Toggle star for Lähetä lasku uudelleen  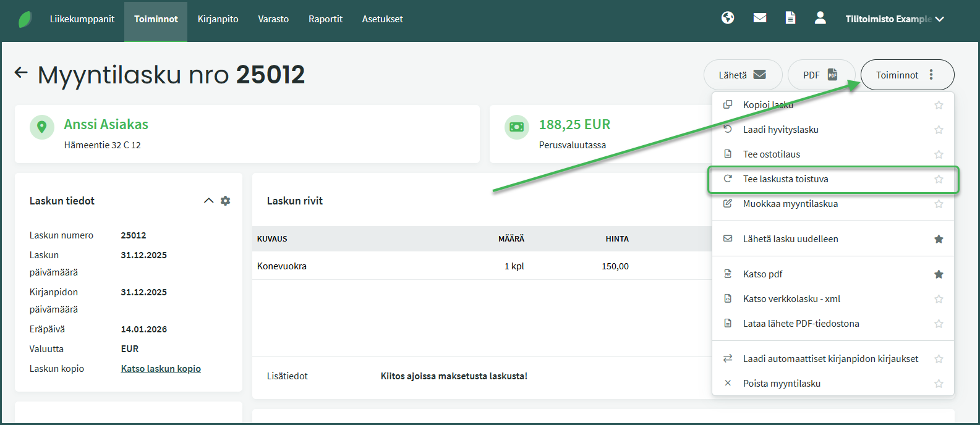tap(939, 239)
